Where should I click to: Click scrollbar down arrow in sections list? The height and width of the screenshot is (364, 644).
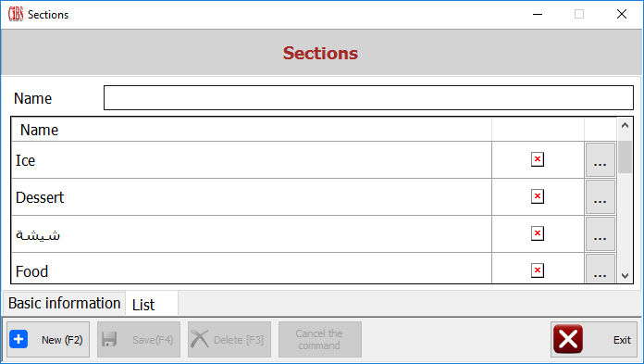[625, 276]
